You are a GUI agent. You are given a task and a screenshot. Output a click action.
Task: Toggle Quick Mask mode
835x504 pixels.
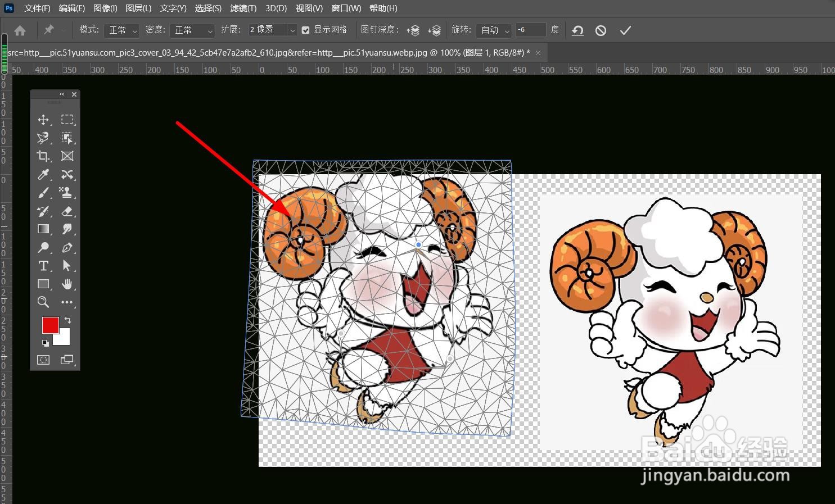[x=43, y=360]
